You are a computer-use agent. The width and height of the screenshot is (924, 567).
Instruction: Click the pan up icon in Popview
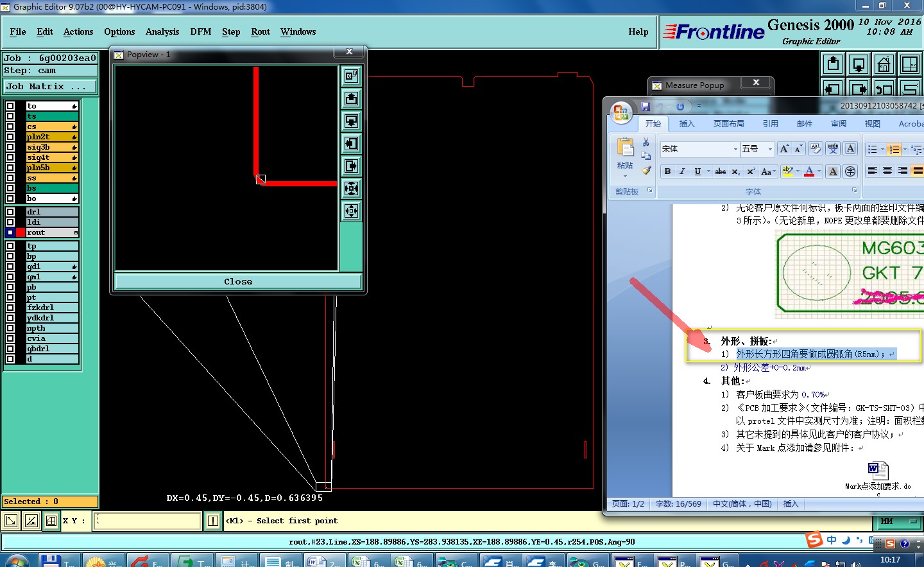(x=351, y=98)
